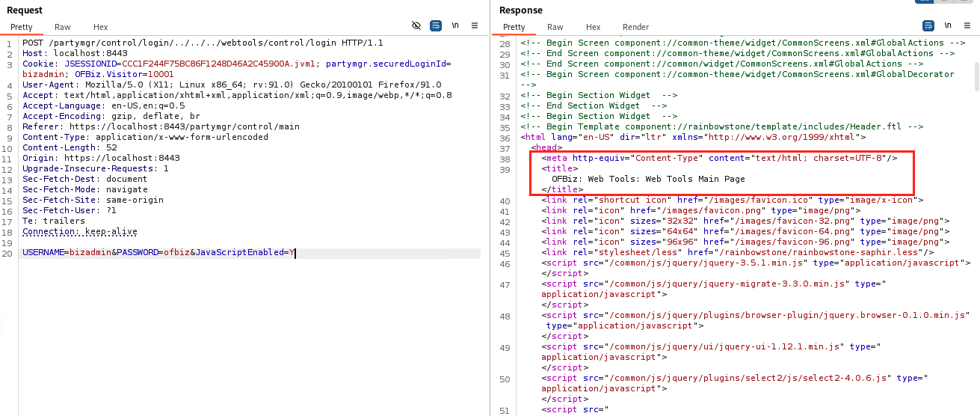Image resolution: width=980 pixels, height=416 pixels.
Task: Toggle show newline \n icon in Response
Action: [947, 25]
